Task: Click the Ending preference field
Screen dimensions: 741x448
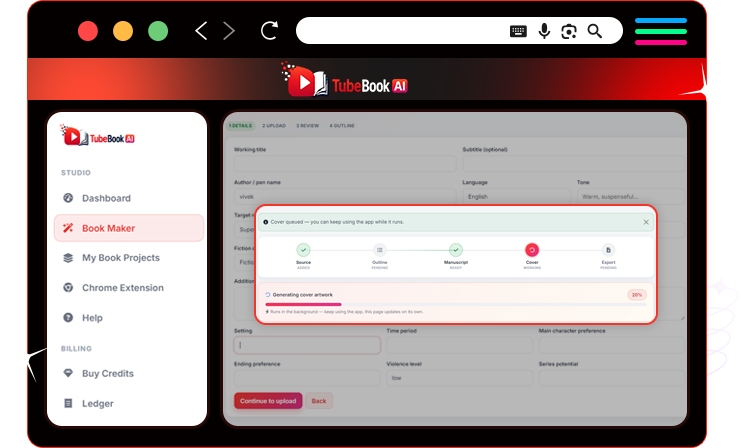Action: (307, 378)
